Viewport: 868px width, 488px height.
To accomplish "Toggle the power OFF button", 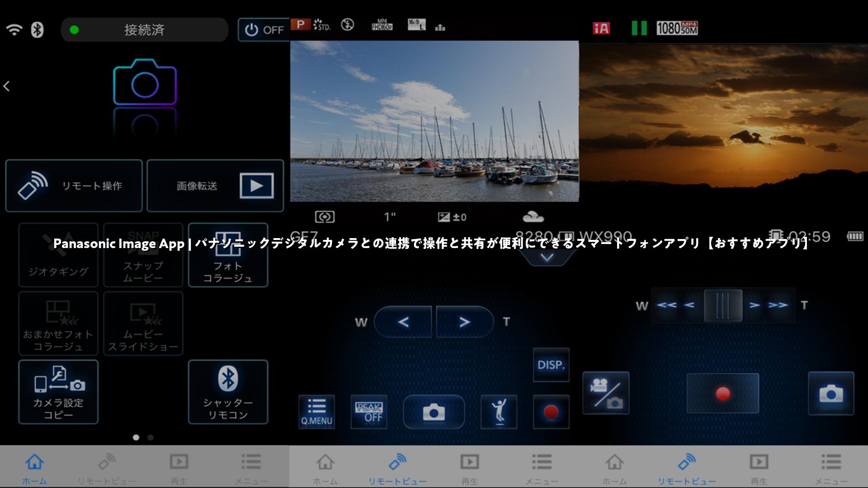I will point(264,30).
